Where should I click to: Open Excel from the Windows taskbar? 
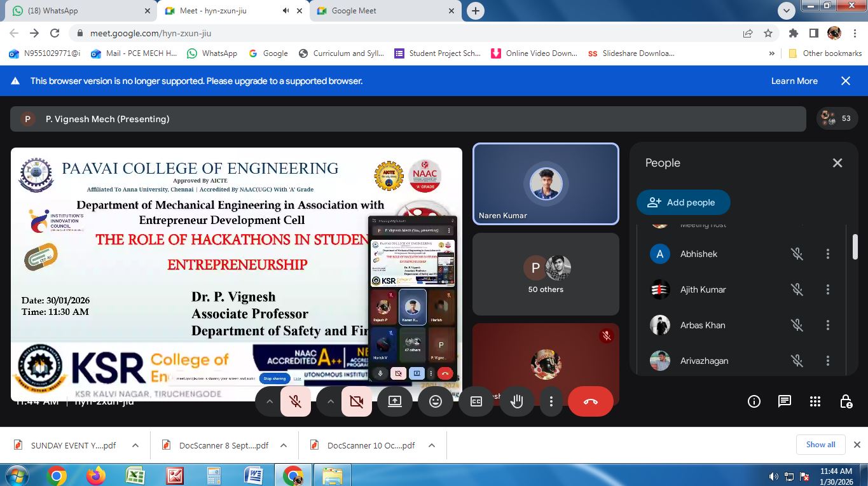(135, 475)
